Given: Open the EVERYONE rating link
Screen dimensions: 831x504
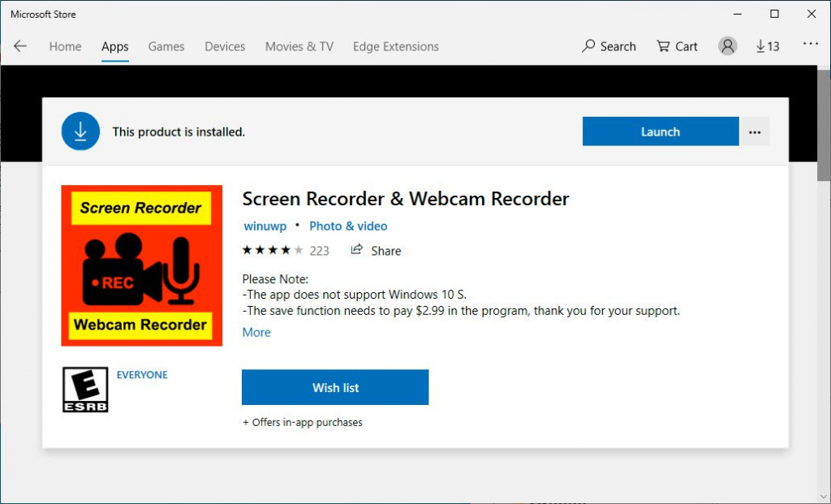Looking at the screenshot, I should coord(142,375).
